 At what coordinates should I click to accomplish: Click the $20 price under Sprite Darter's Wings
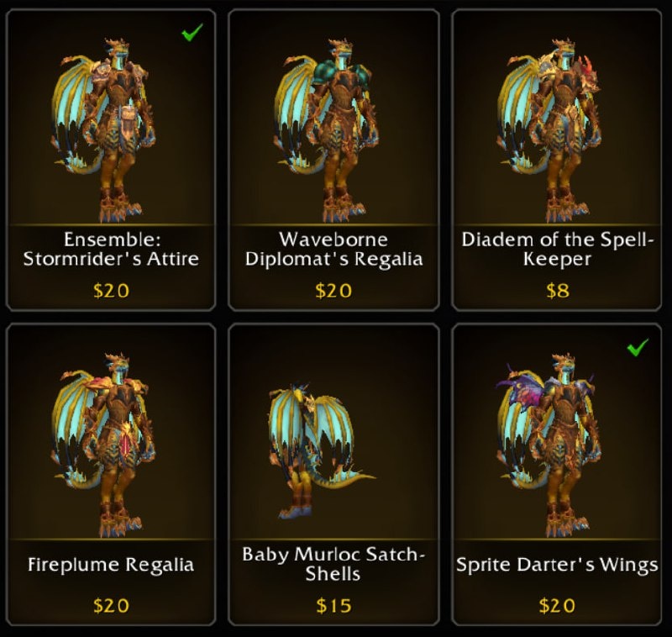coord(557,606)
